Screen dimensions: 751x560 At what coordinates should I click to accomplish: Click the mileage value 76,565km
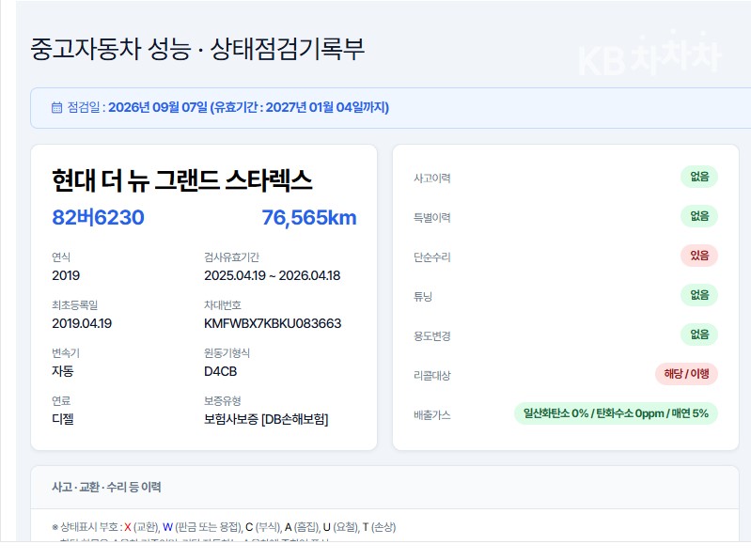tap(309, 217)
